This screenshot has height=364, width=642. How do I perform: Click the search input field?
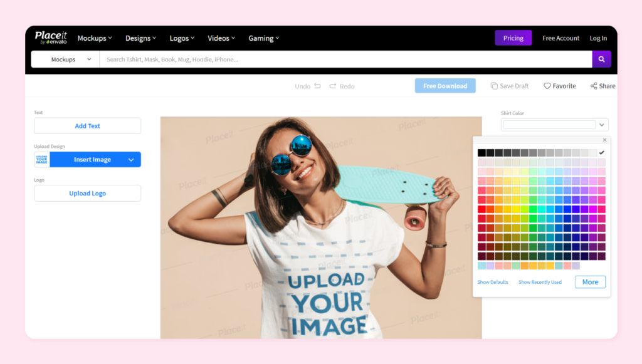pos(345,60)
